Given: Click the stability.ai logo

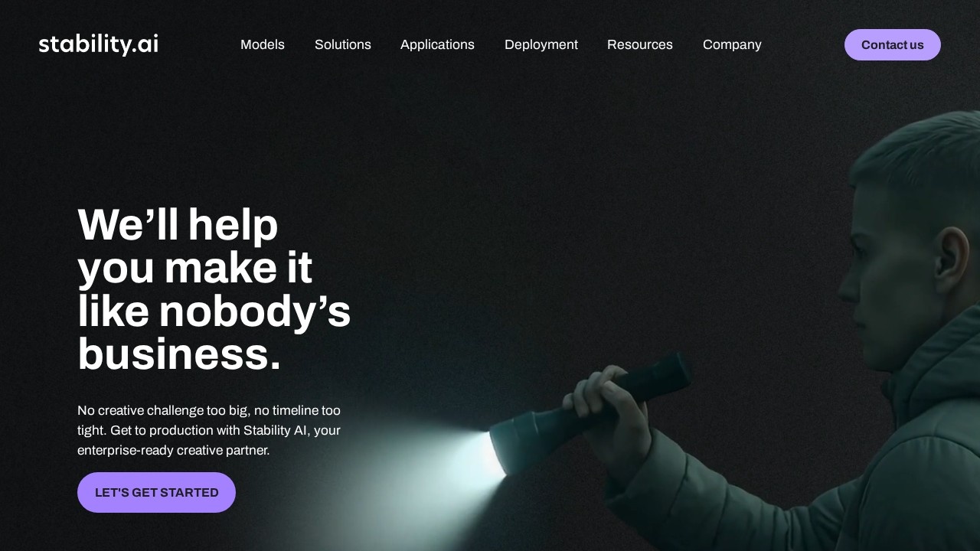Looking at the screenshot, I should [x=98, y=44].
